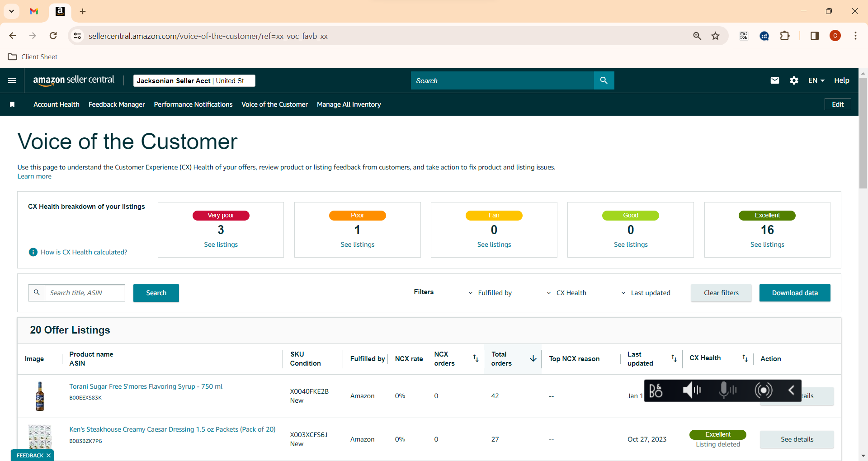This screenshot has width=868, height=461.
Task: Expand the CX Health filter dropdown
Action: coord(566,293)
